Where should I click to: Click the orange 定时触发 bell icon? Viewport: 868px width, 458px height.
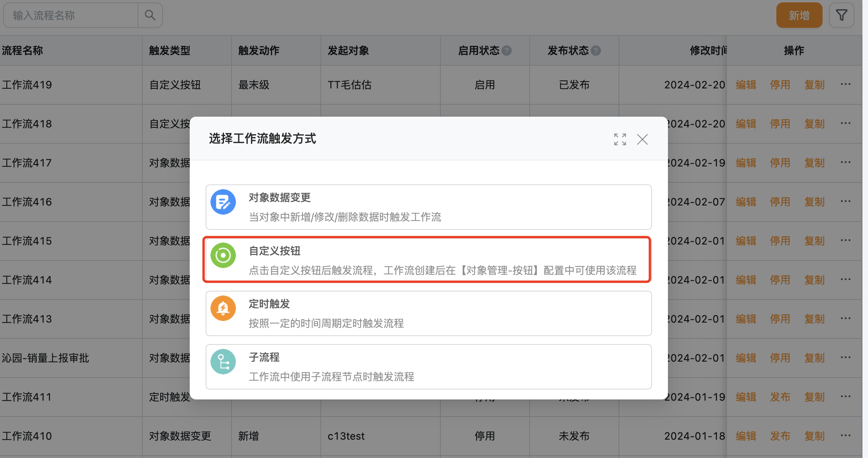[223, 308]
